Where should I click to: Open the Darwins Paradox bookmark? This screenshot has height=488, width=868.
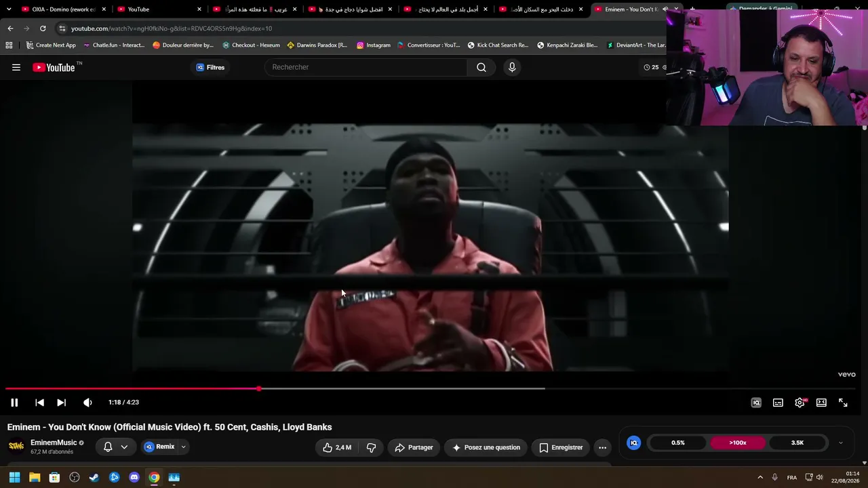(317, 45)
